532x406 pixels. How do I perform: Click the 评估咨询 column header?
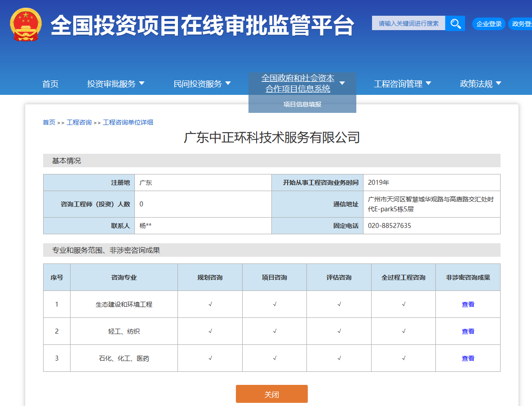[339, 277]
